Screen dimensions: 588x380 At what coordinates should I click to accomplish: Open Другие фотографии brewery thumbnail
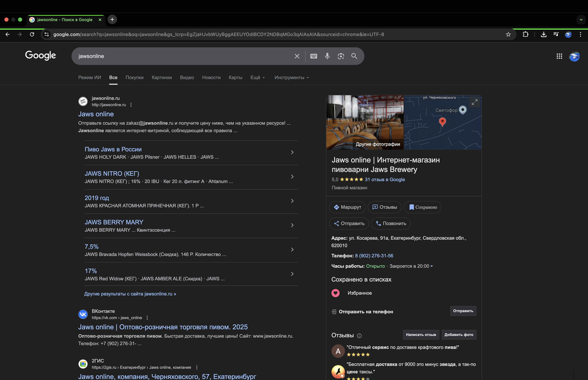tap(365, 122)
